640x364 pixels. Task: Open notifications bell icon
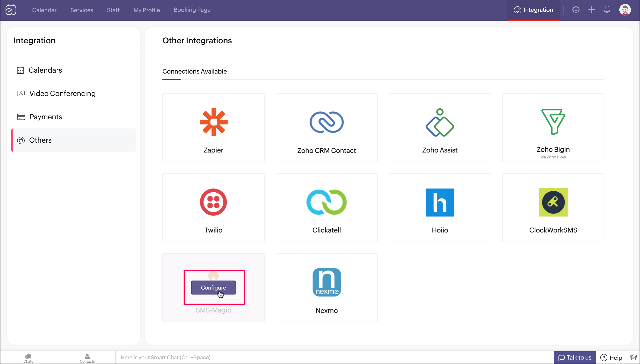[607, 10]
